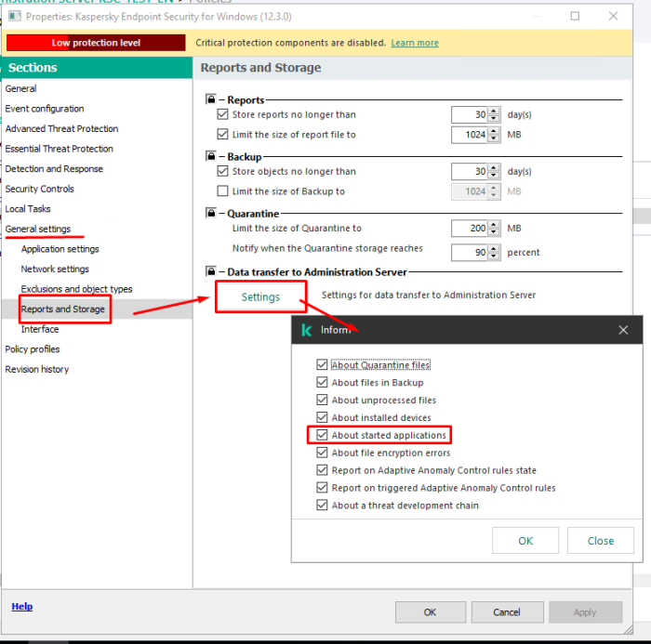Screen dimensions: 651x644
Task: Toggle About installed devices checkbox
Action: point(322,417)
